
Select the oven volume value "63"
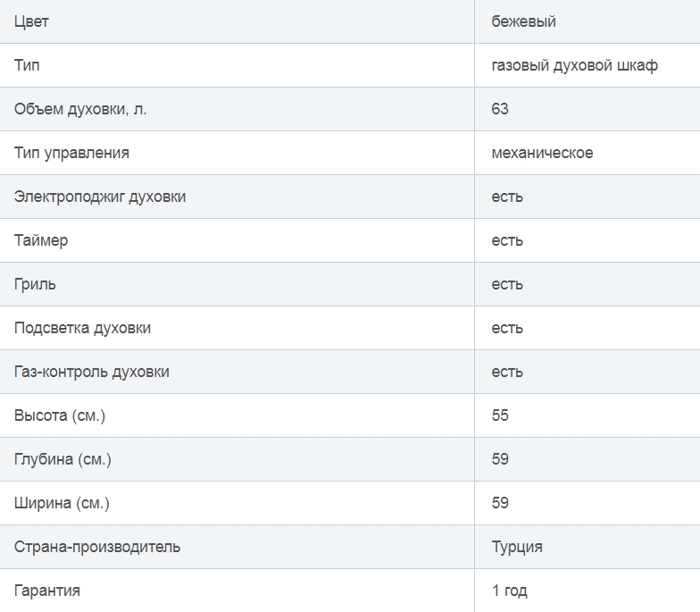tap(500, 109)
